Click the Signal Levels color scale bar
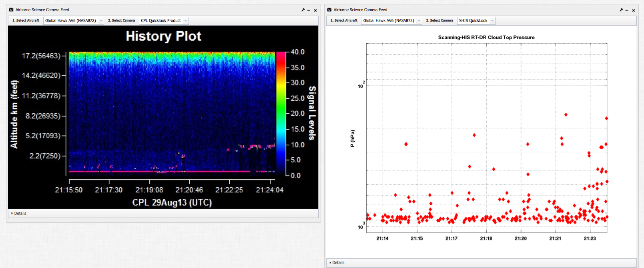Viewport: 644px width, 268px height. 281,113
